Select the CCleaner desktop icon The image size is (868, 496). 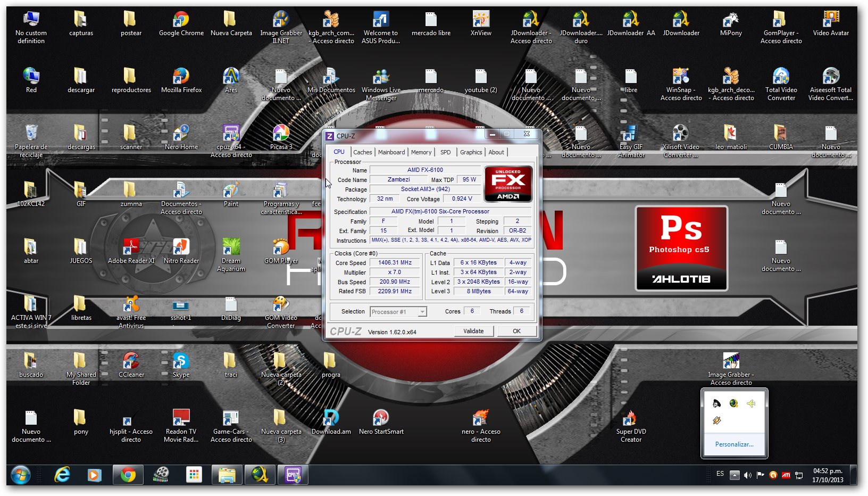(x=131, y=365)
